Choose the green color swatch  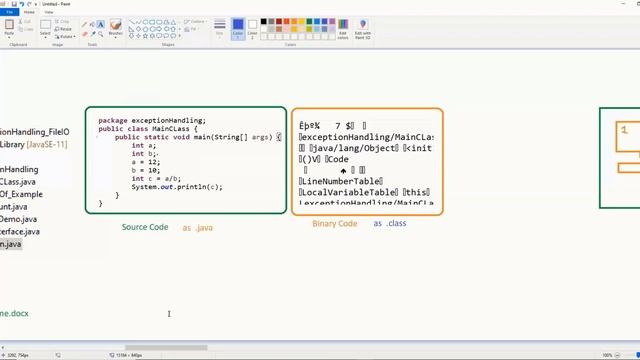point(309,22)
